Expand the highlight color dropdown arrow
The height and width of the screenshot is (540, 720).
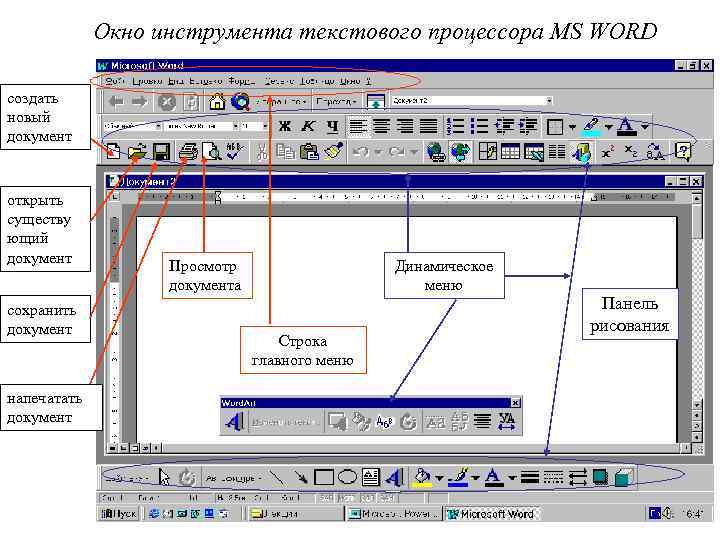(x=608, y=126)
